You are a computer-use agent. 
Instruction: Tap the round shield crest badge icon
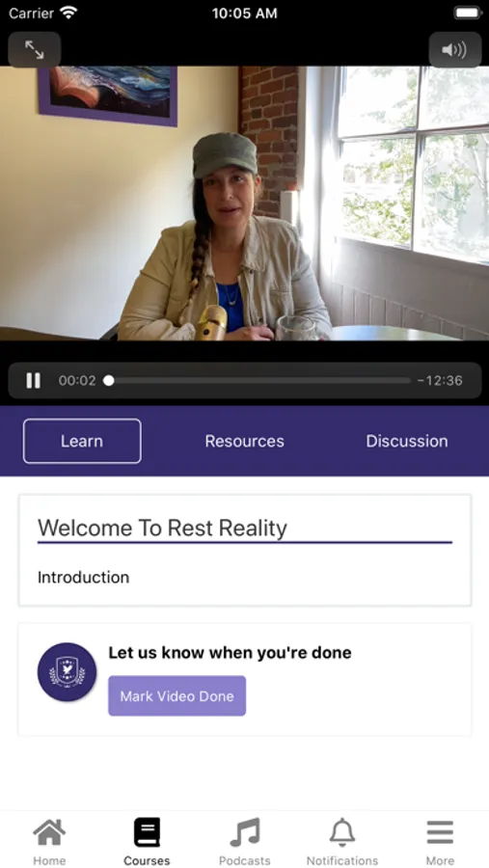tap(67, 672)
